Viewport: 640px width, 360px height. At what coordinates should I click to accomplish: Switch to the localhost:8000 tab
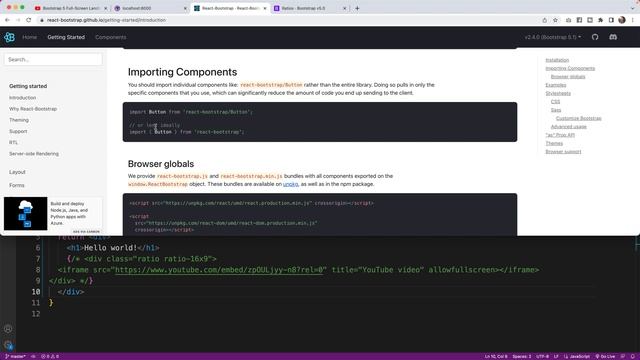coord(150,8)
